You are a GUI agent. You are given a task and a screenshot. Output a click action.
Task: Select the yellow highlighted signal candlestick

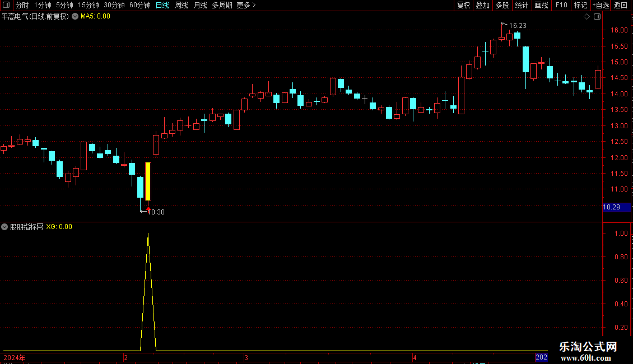point(148,181)
